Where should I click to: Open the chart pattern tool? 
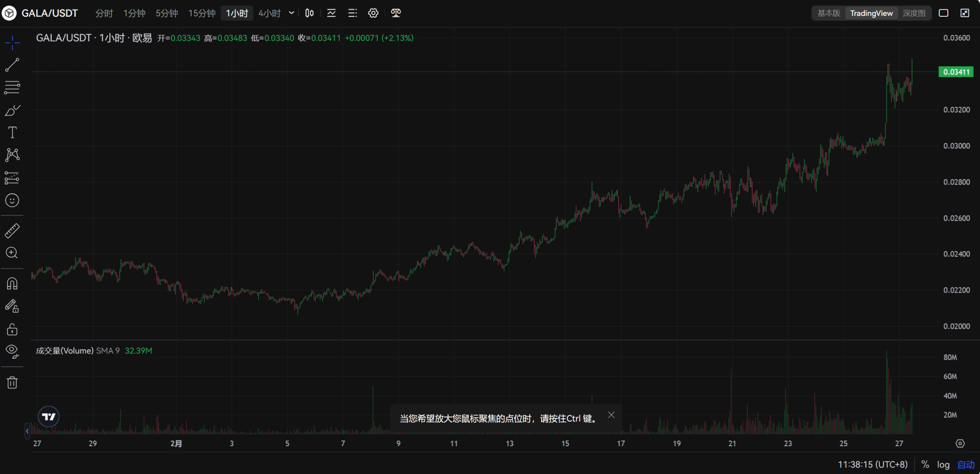coord(12,155)
